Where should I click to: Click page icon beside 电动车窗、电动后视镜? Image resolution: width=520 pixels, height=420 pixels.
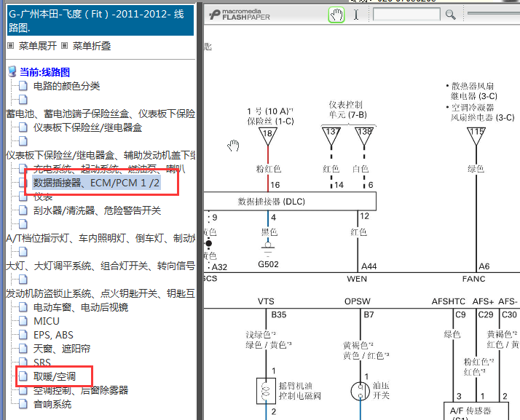23,307
